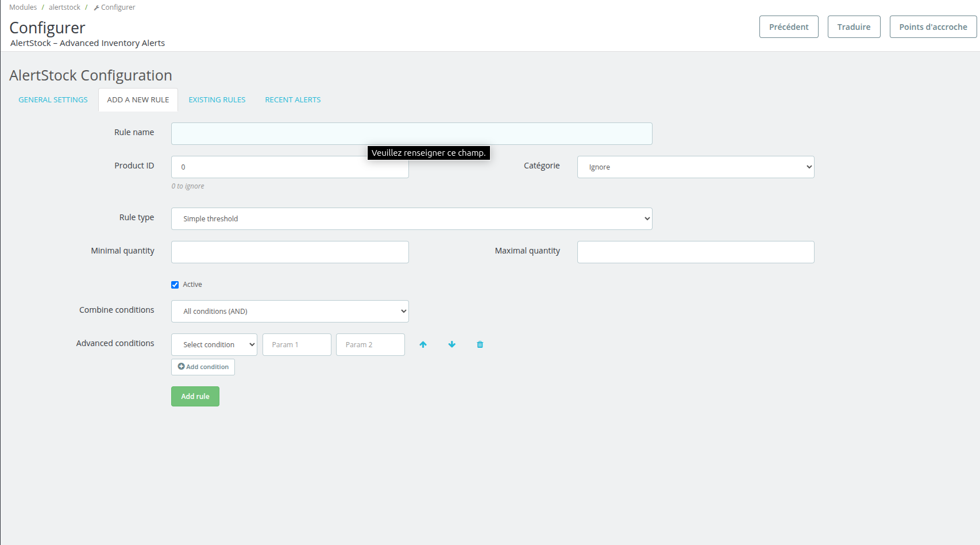Image resolution: width=980 pixels, height=545 pixels.
Task: Click the Add condition button
Action: 203,367
